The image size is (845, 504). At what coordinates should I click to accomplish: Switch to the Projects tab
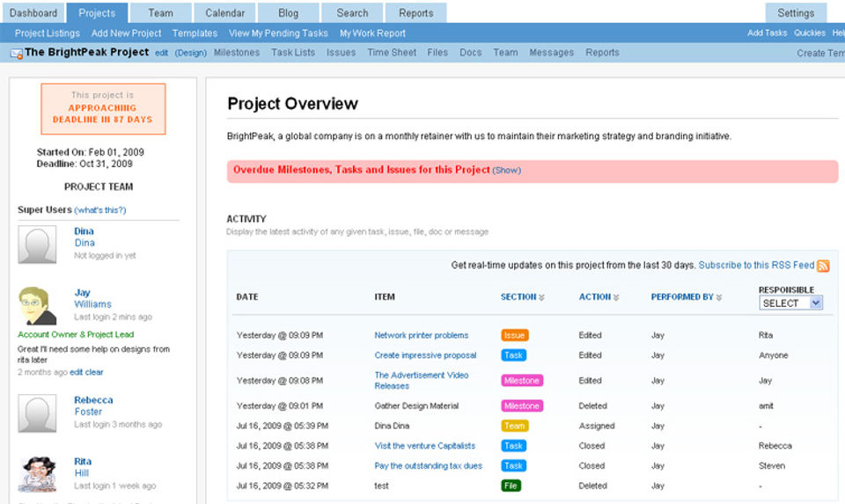tap(97, 13)
